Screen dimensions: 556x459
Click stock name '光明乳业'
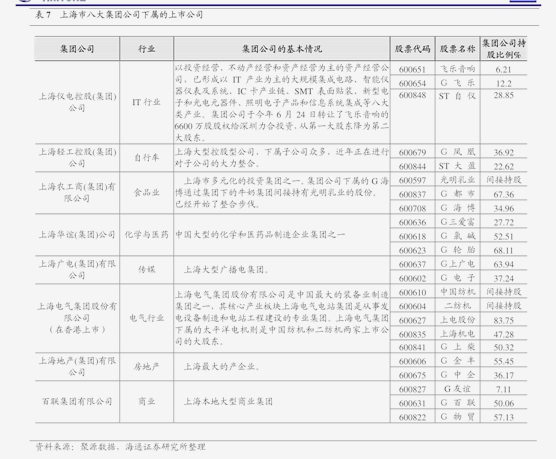[457, 180]
